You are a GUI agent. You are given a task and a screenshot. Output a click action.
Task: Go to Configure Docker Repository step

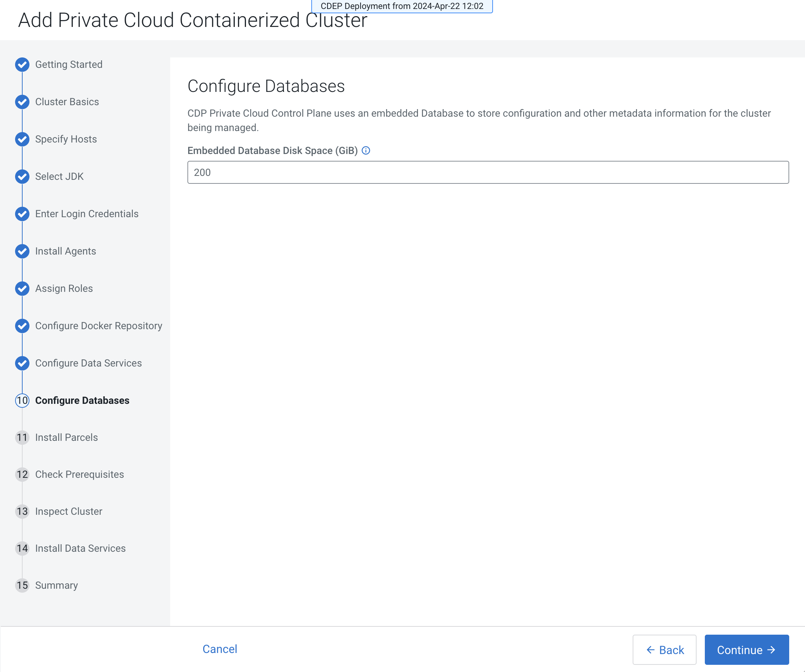tap(99, 326)
